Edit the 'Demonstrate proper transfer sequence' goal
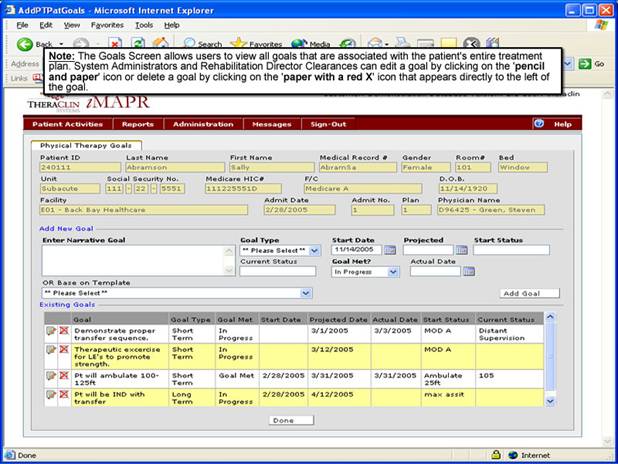Viewport: 618px width, 464px height. pos(51,331)
